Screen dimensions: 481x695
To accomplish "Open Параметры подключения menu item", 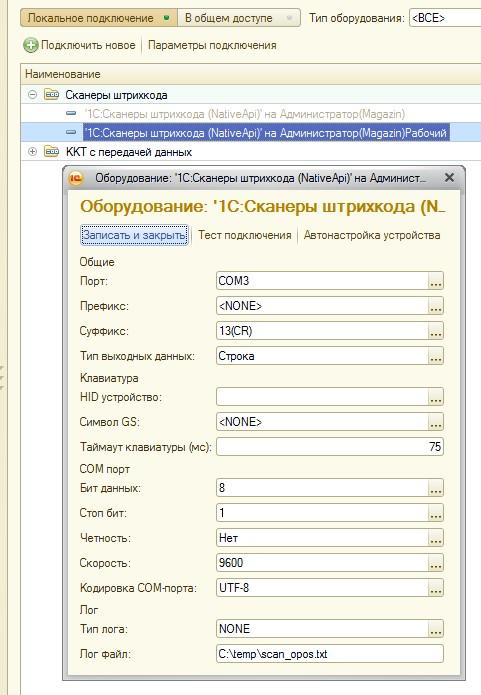I will pos(212,45).
